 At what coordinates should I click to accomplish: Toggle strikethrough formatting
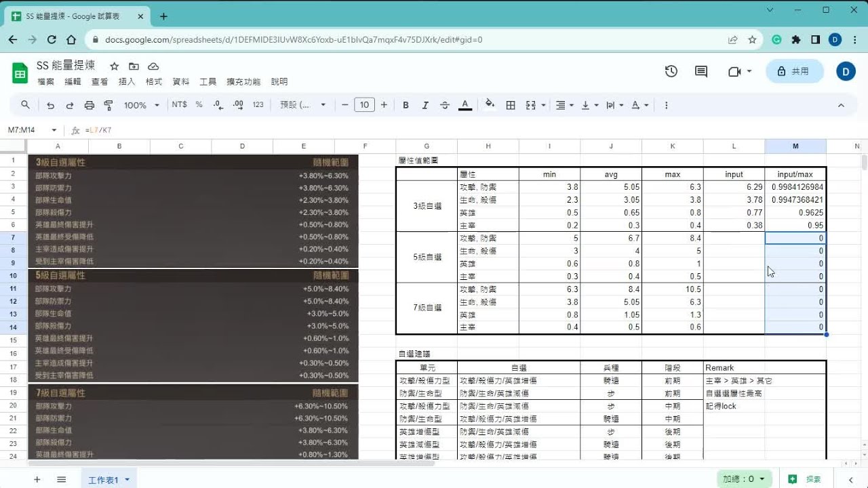click(445, 105)
